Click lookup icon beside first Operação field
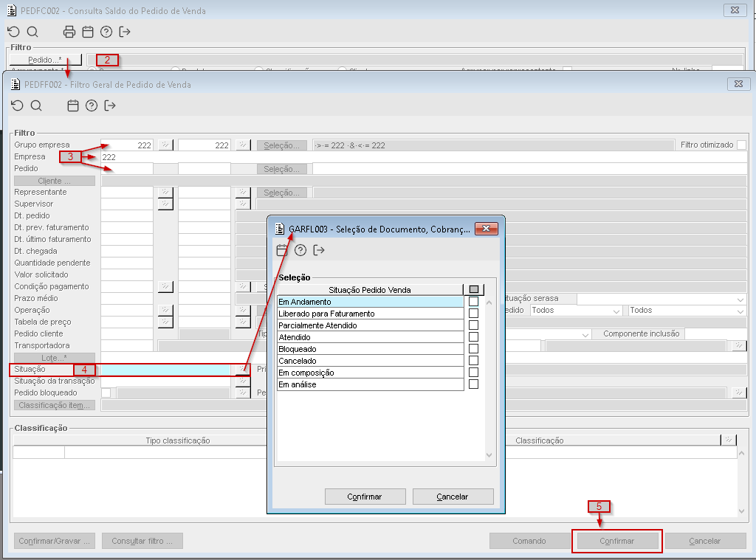Screen dimensions: 756x560 point(165,310)
